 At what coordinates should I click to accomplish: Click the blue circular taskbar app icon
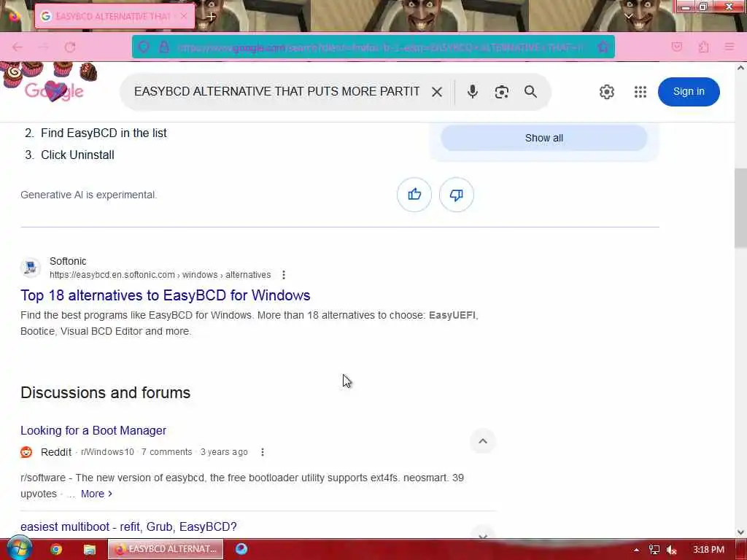[241, 549]
